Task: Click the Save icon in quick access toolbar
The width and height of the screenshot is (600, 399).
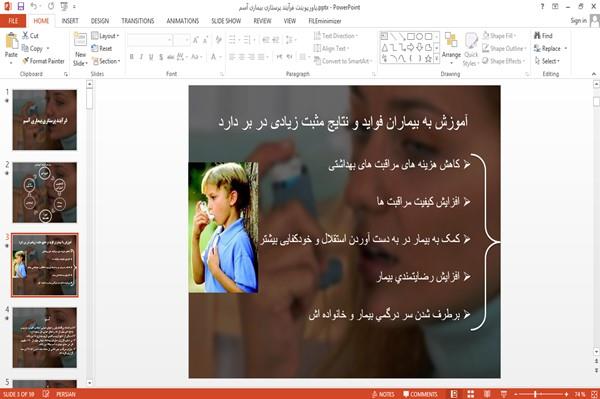Action: coord(21,7)
